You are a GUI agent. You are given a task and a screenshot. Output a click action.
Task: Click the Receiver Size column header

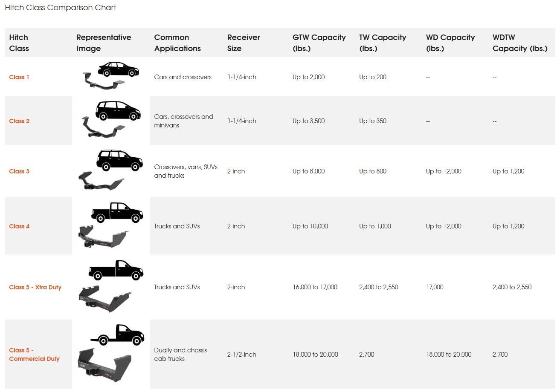(243, 43)
